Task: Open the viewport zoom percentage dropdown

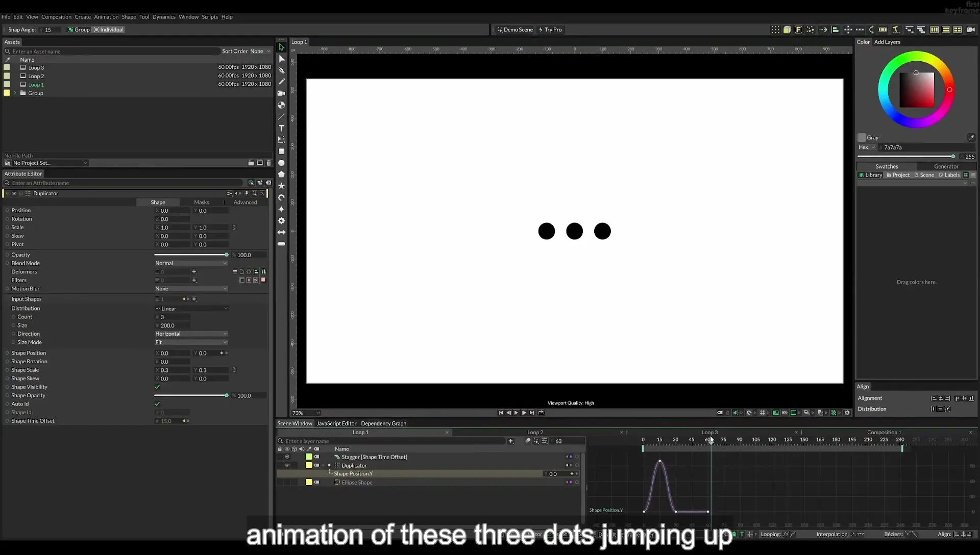Action: point(306,413)
